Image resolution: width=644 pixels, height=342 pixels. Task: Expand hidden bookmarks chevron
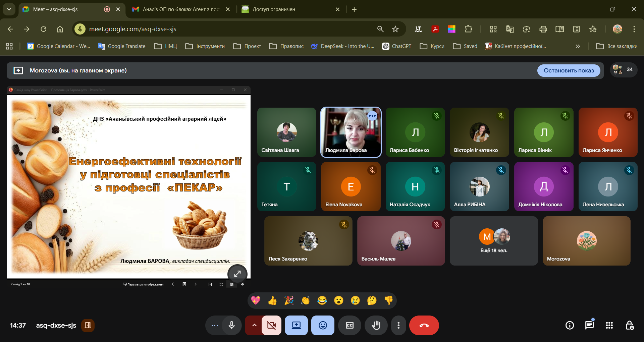(x=578, y=46)
